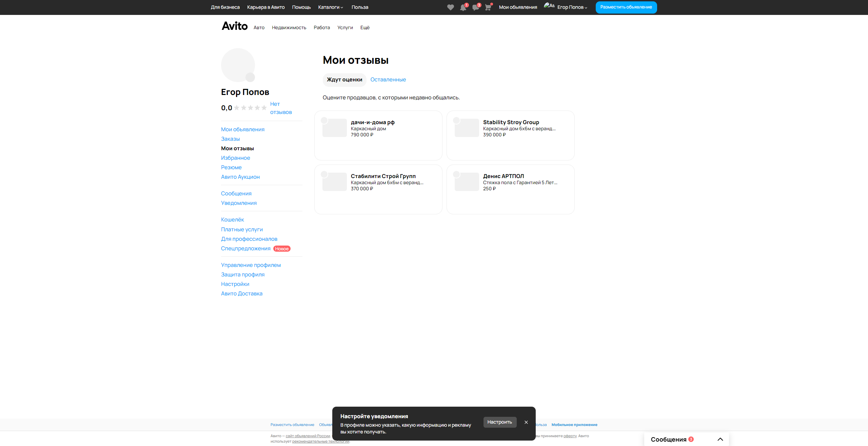Open the Ещё category menu
The height and width of the screenshot is (446, 868).
(x=365, y=28)
